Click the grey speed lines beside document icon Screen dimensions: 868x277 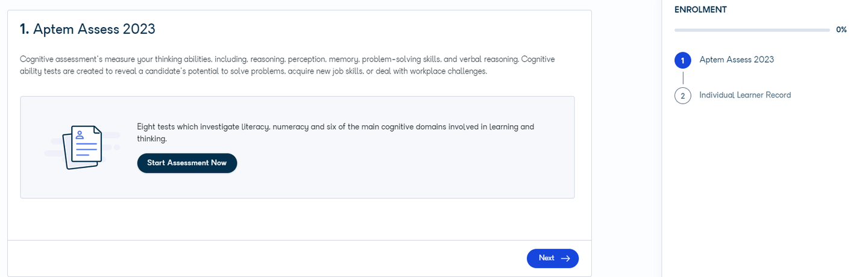coord(53,146)
